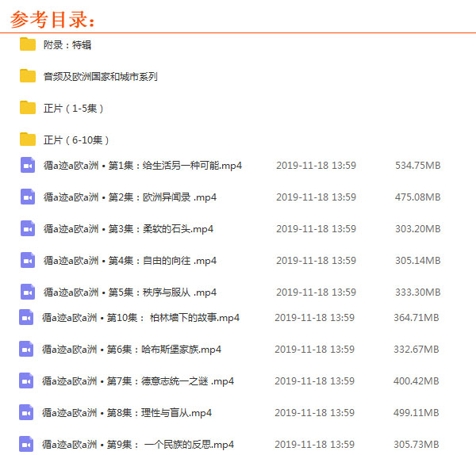This screenshot has height=455, width=476.
Task: Click video icon for 第9集 一个民族的反思
Action: 26,444
